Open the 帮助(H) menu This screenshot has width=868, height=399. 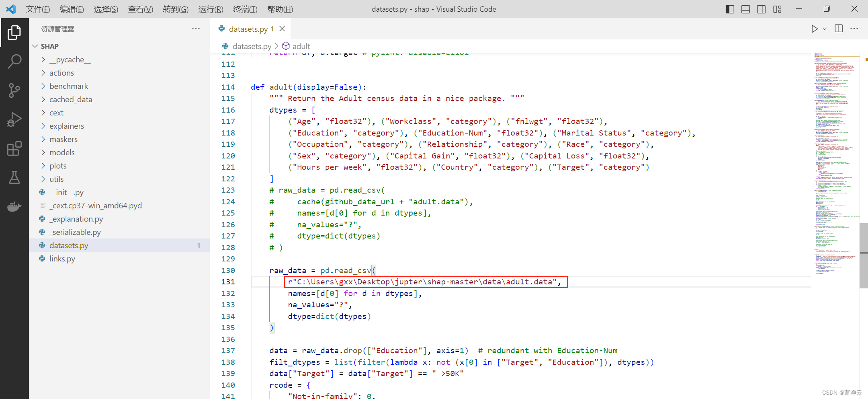coord(280,9)
